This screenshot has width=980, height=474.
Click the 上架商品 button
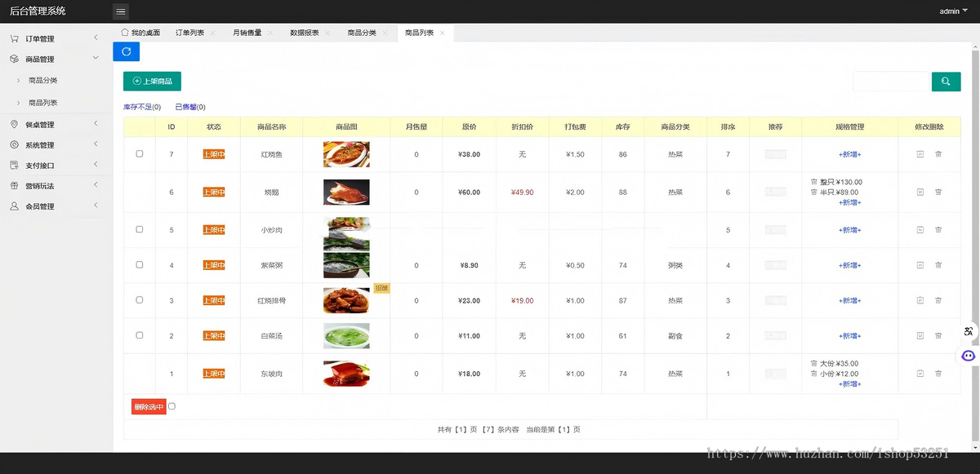pos(152,82)
